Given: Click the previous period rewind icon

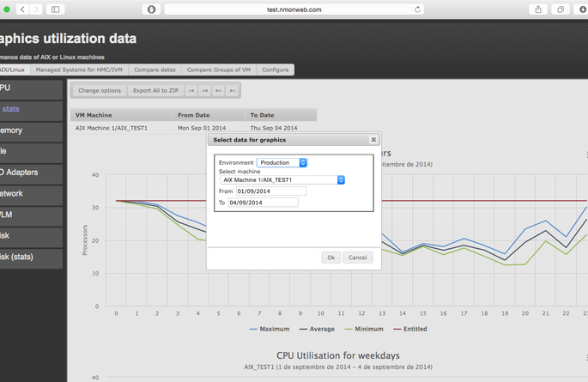Looking at the screenshot, I should click(x=205, y=90).
